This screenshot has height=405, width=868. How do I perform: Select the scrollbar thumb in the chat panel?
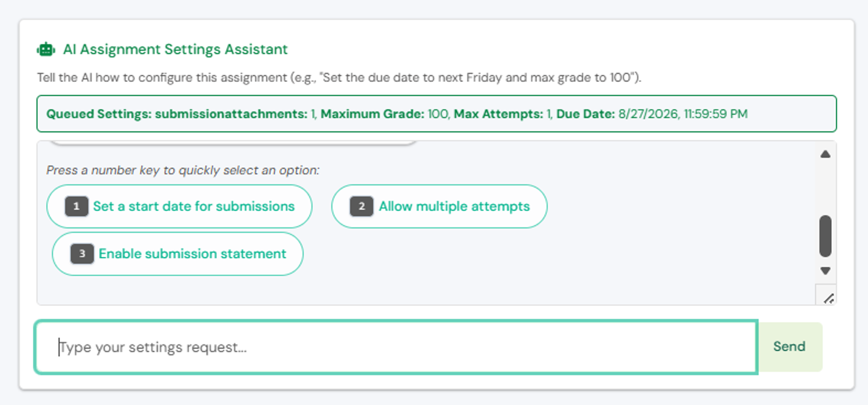click(826, 236)
